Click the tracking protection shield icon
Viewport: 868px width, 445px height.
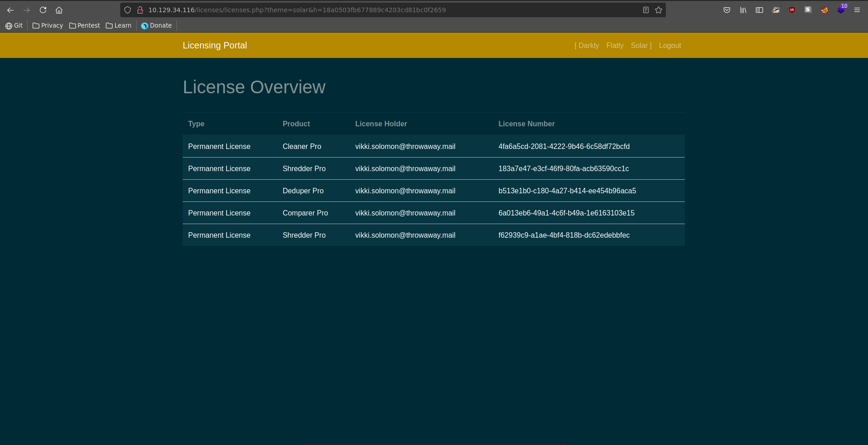pyautogui.click(x=128, y=10)
